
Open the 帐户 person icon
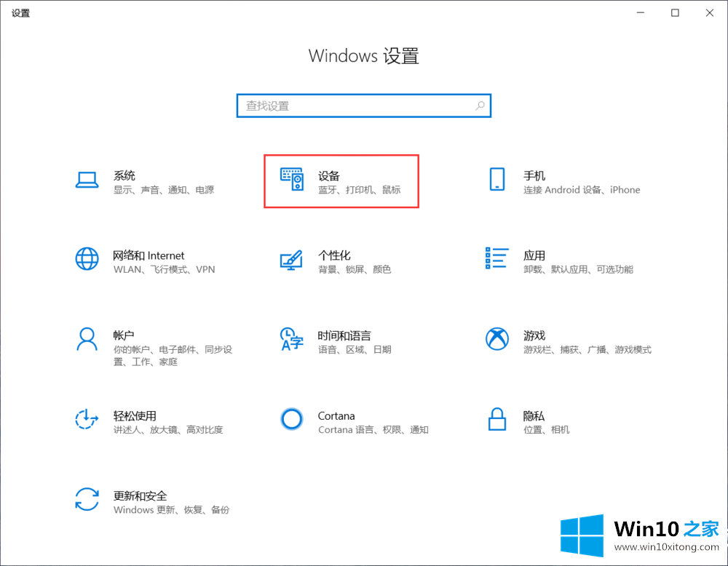[x=87, y=339]
